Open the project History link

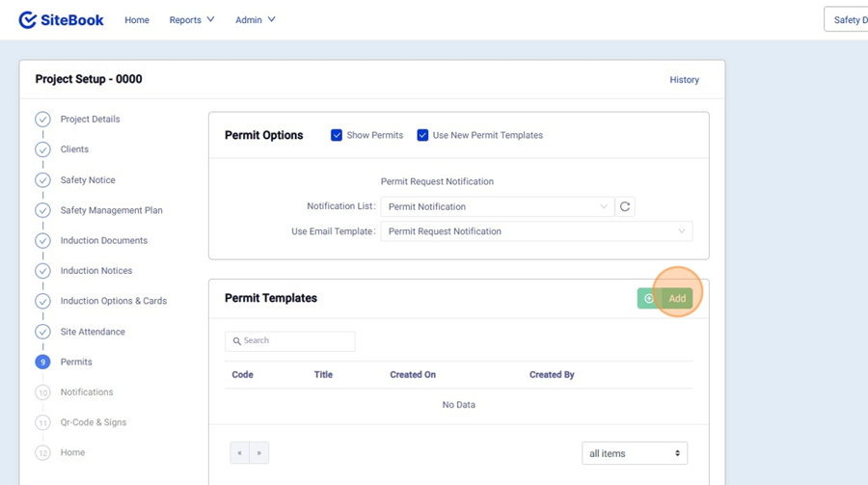684,80
